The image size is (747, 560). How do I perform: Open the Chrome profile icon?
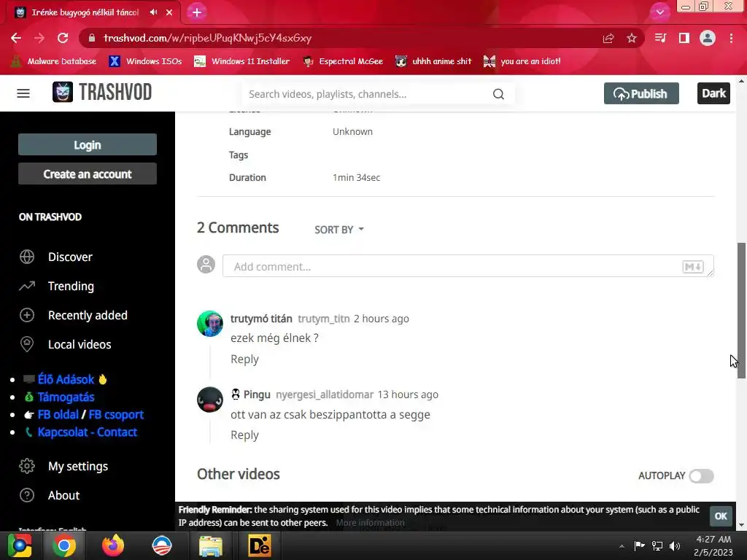pyautogui.click(x=708, y=38)
